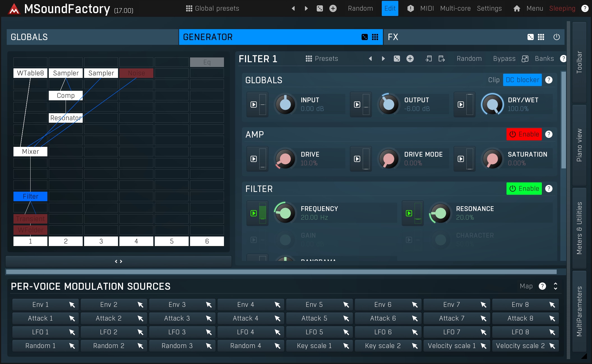Screen dimensions: 592x364
Task: Collapse the generator grid with arrows bar
Action: coord(119,261)
